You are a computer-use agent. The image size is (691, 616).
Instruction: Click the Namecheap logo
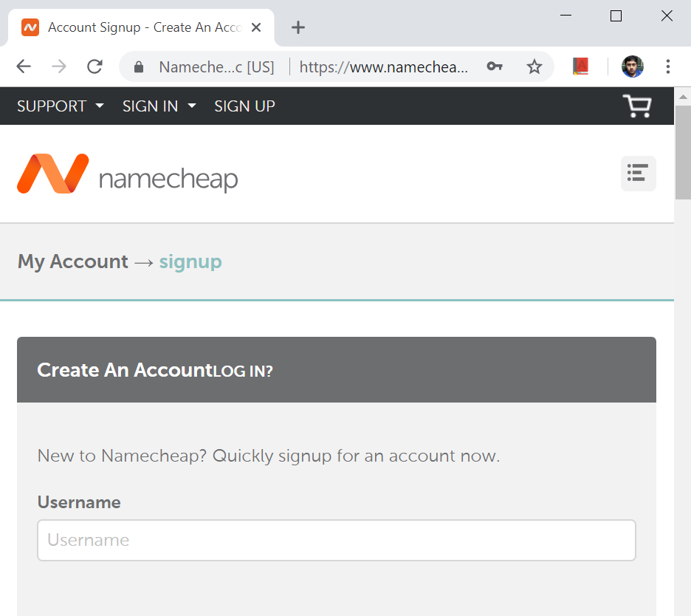click(126, 174)
